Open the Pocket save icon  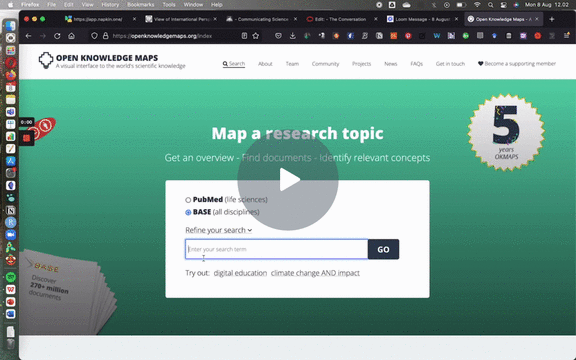(278, 36)
